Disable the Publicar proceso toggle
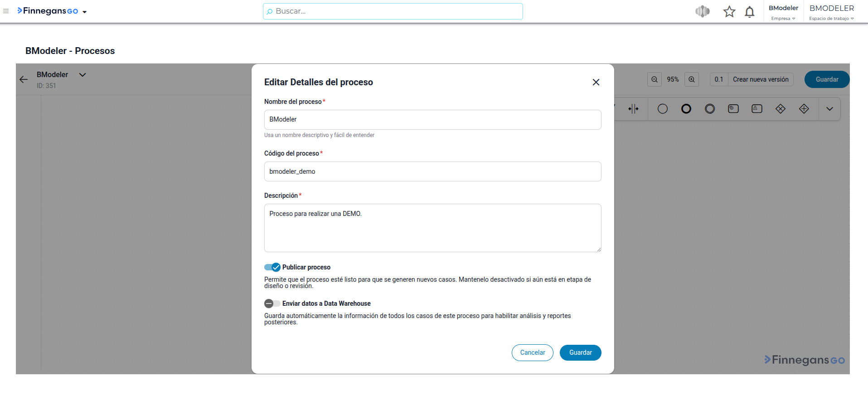 pyautogui.click(x=272, y=267)
